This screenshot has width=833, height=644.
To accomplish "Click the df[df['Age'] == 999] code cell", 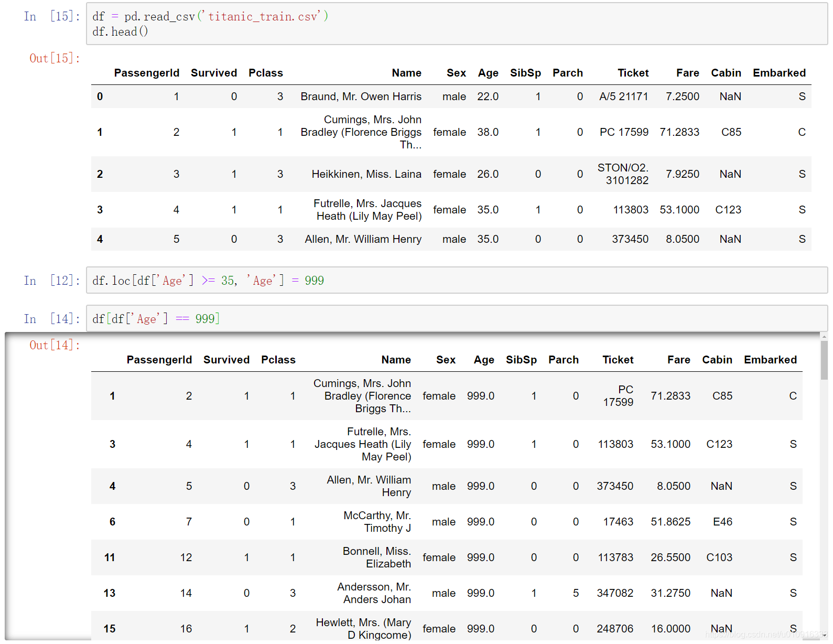I will [x=457, y=319].
